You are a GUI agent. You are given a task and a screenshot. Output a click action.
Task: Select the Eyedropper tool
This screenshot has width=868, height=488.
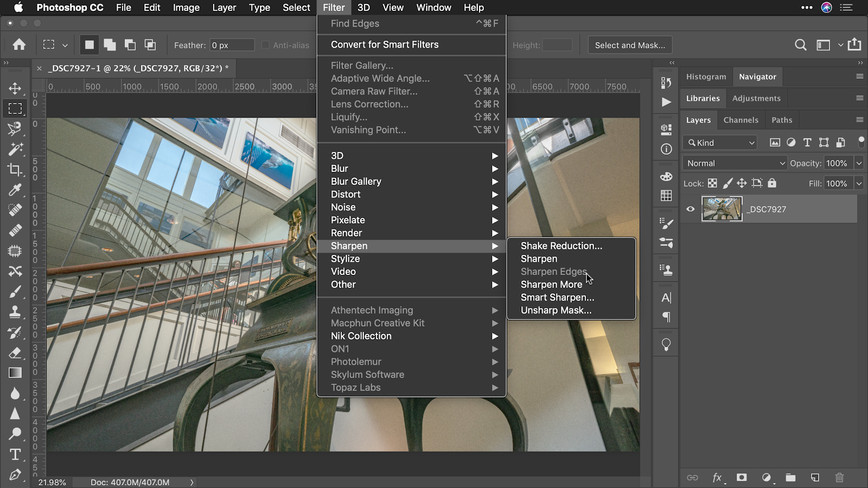[15, 190]
